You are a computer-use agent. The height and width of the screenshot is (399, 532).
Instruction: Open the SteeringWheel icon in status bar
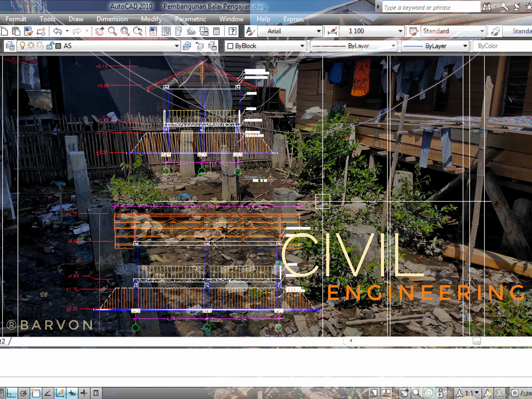point(429,393)
